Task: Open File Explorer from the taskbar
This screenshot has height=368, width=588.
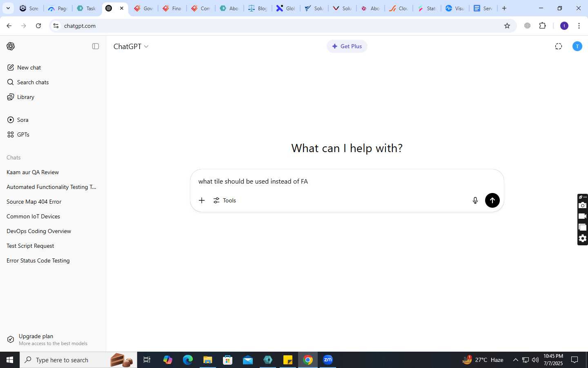Action: pyautogui.click(x=207, y=360)
